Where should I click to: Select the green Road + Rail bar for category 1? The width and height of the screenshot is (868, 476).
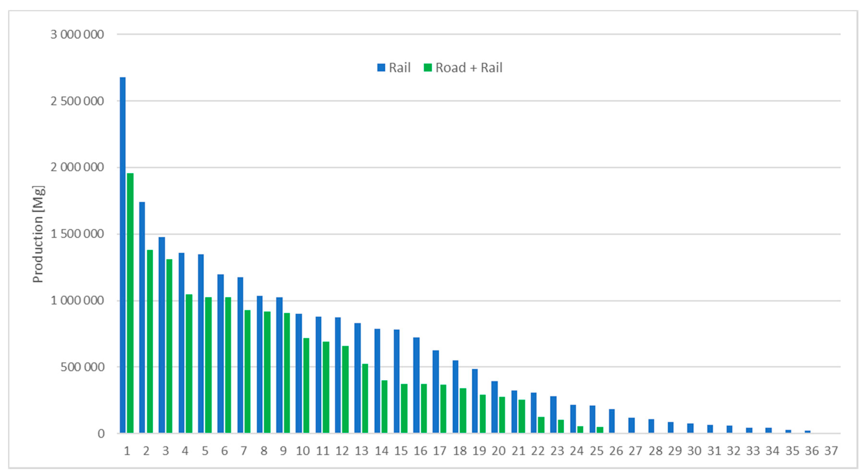(130, 303)
